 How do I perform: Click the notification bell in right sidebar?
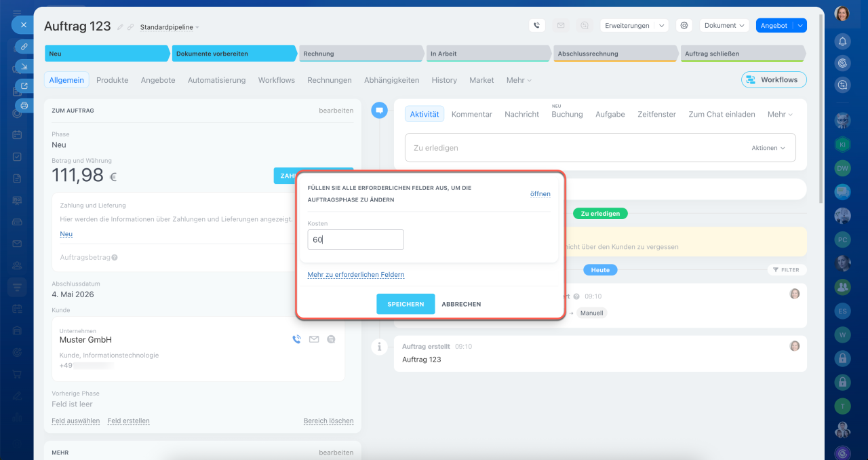[x=842, y=41]
